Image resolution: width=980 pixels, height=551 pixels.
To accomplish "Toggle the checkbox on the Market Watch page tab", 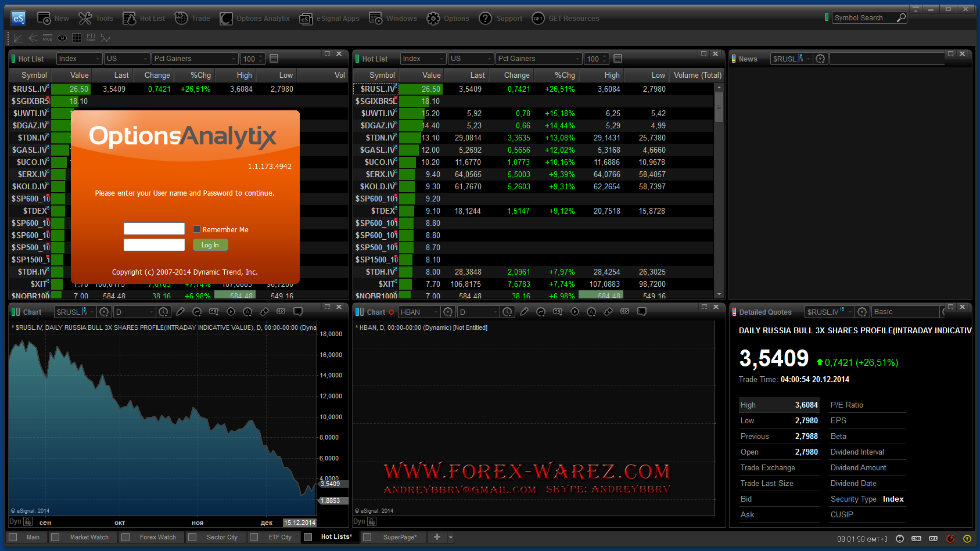I will click(56, 537).
